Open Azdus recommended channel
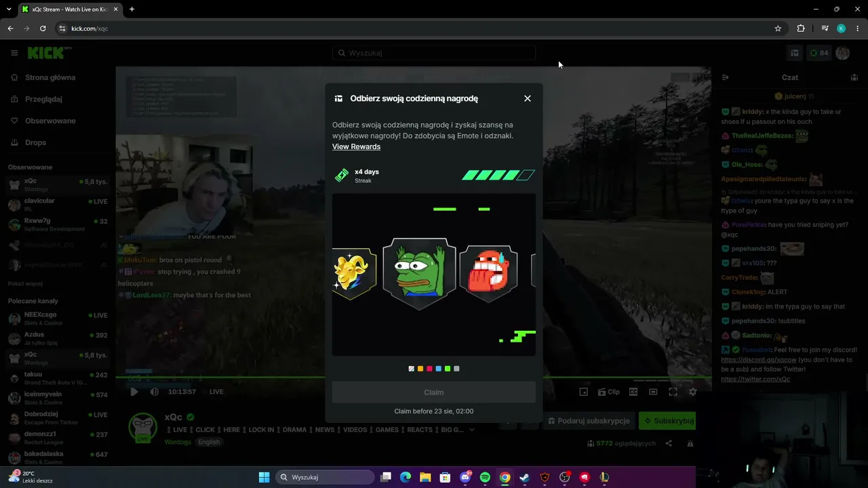868x488 pixels. [x=58, y=338]
